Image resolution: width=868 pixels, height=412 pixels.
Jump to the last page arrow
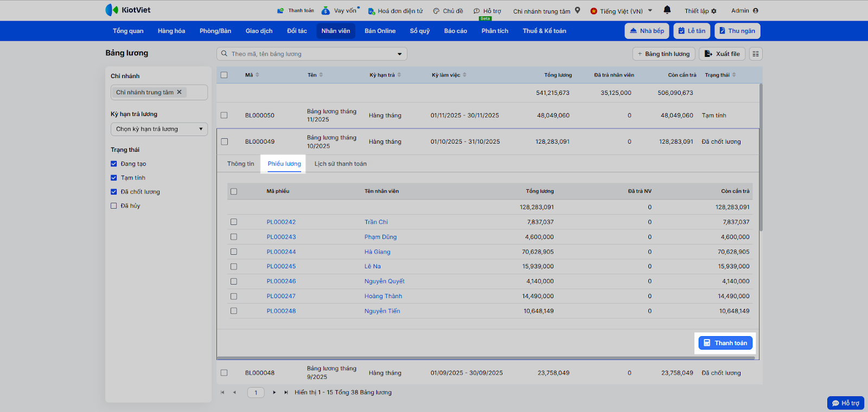point(286,392)
